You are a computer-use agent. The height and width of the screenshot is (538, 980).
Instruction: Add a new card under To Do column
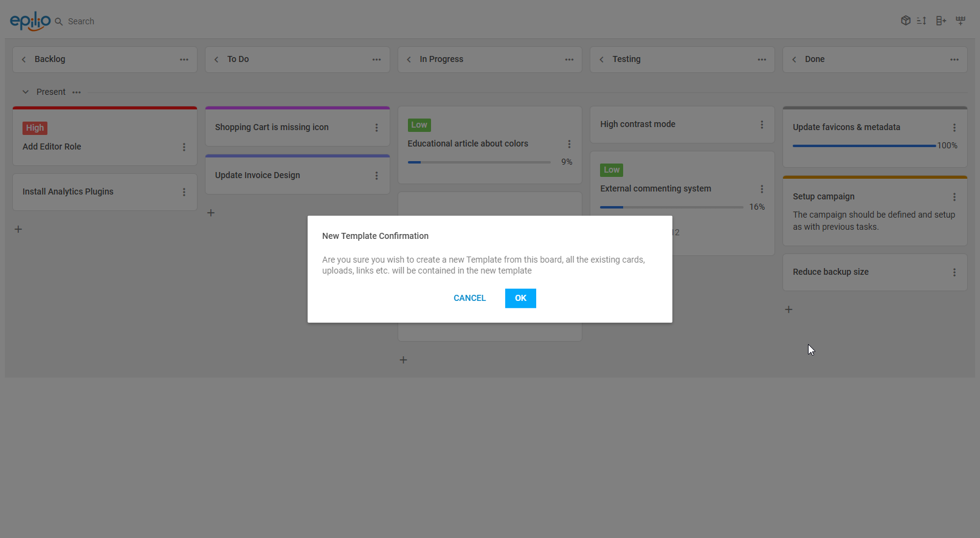(211, 213)
